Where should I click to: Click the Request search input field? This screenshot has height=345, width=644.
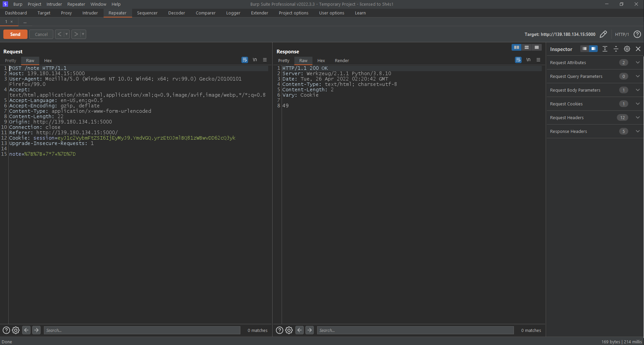point(142,330)
